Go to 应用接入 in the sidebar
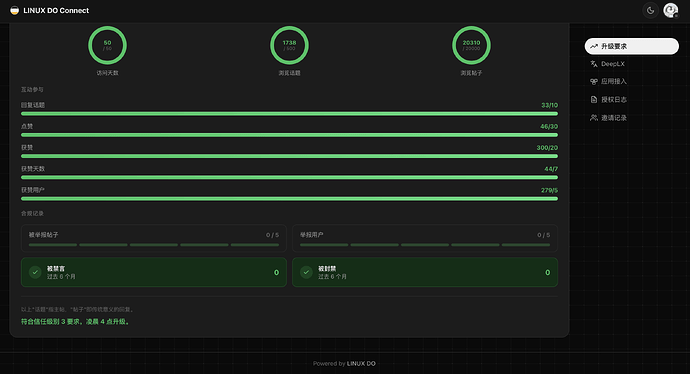 (x=631, y=81)
